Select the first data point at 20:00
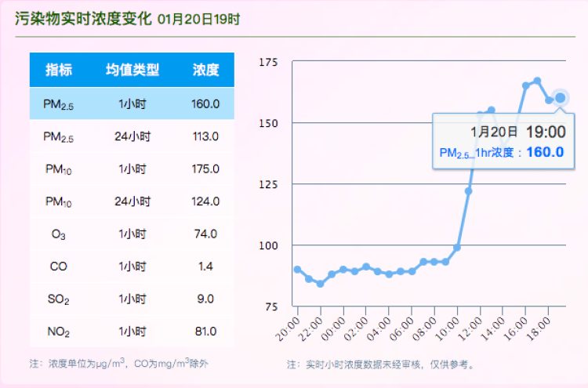Image resolution: width=588 pixels, height=388 pixels. point(297,269)
